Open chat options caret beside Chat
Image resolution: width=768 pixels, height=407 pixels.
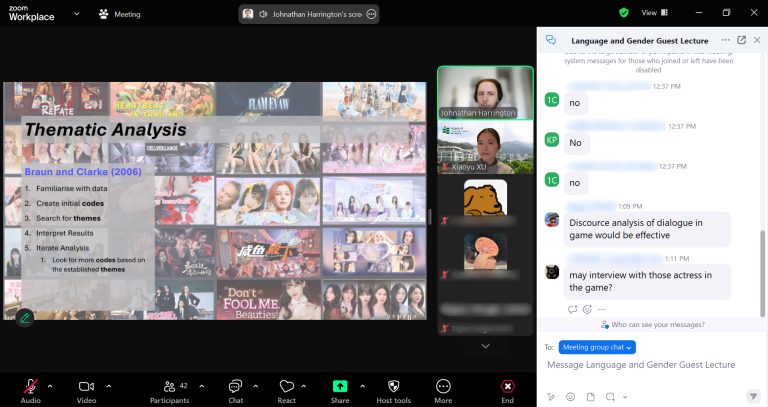[256, 386]
